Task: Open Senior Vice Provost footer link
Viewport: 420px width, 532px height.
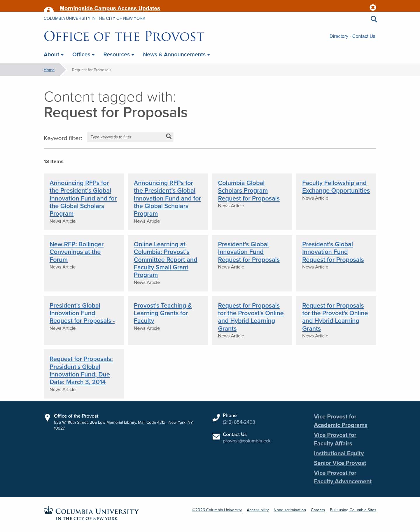Action: (x=340, y=463)
